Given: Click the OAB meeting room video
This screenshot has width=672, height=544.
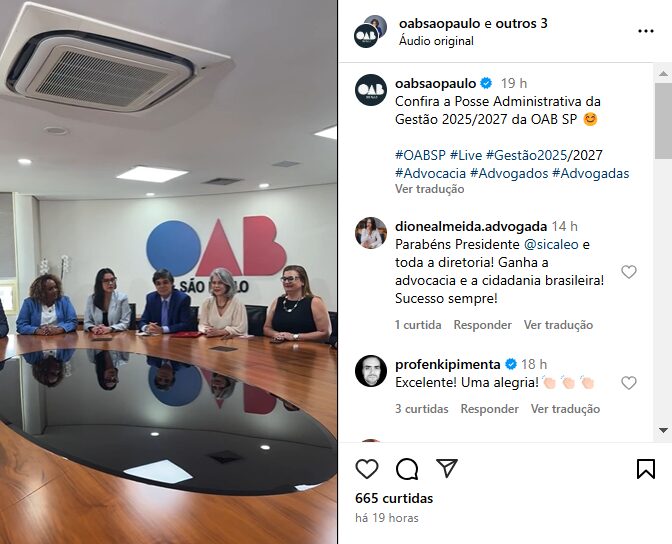Looking at the screenshot, I should click(168, 272).
